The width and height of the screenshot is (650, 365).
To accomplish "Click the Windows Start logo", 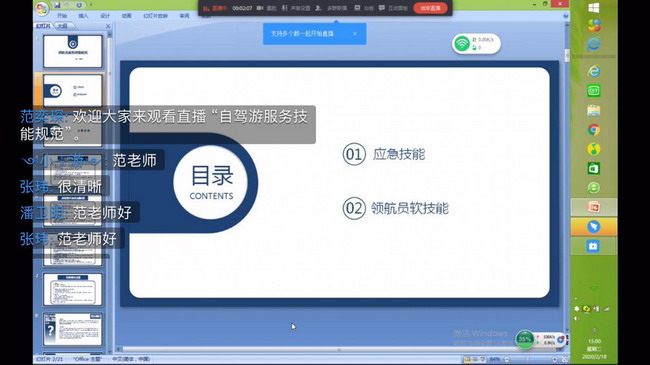I will tap(594, 8).
